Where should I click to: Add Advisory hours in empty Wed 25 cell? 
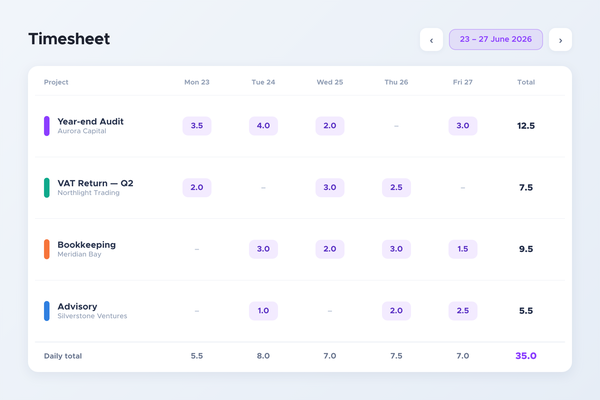coord(330,311)
